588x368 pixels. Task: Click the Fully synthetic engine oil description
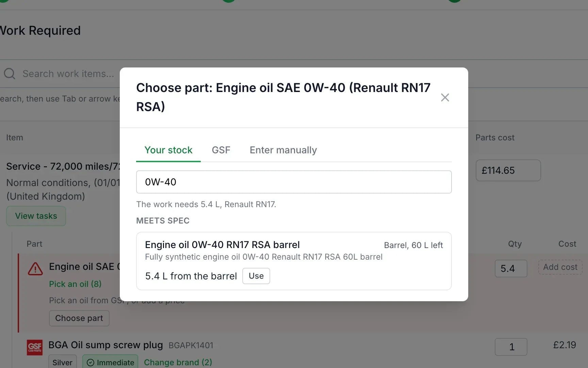click(264, 257)
